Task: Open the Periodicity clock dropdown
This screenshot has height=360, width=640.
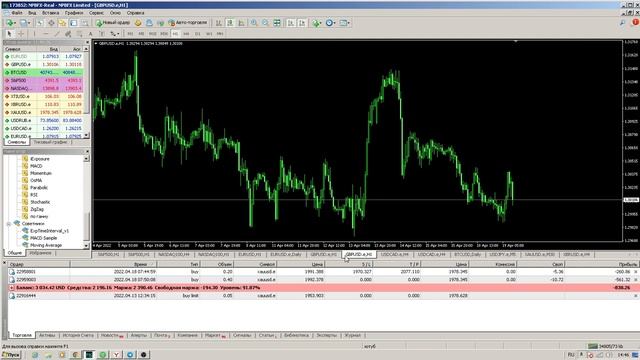Action: 331,23
